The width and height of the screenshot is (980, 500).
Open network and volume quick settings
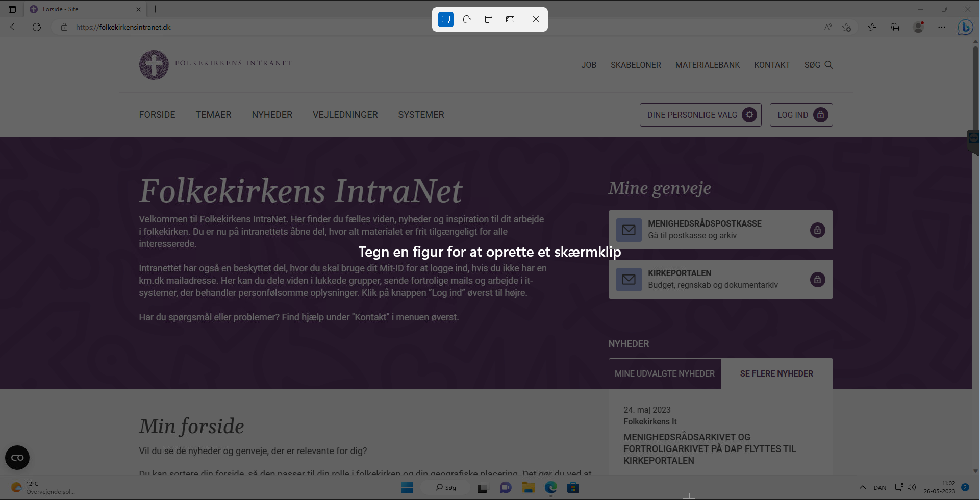coord(906,487)
